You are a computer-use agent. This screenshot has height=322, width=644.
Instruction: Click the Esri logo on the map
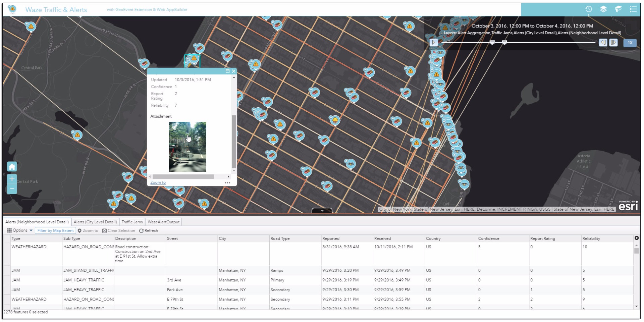tap(628, 206)
